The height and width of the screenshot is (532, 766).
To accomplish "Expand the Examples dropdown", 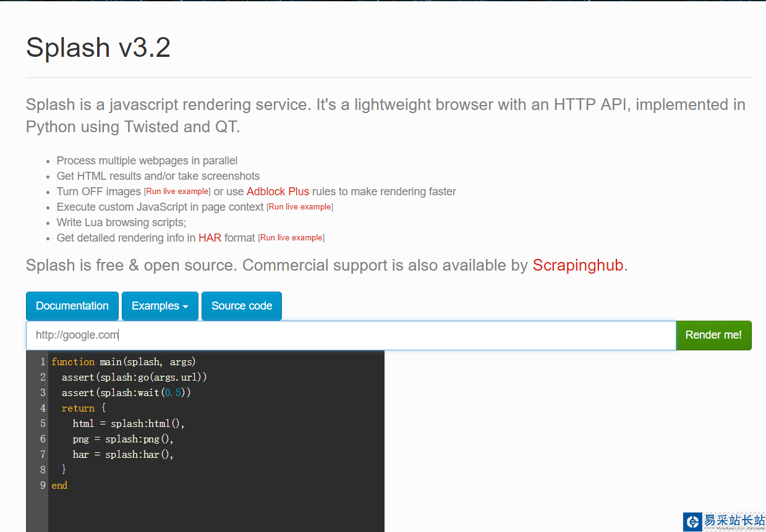I will tap(160, 306).
